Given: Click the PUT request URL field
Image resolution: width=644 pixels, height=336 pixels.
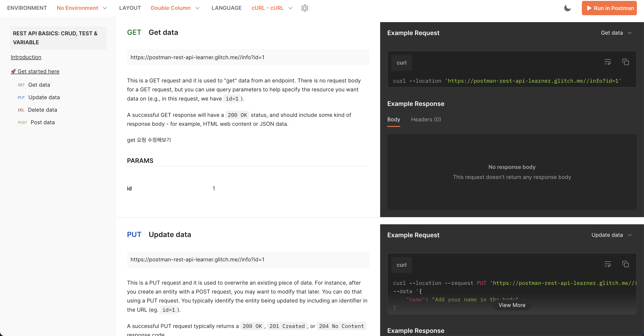Looking at the screenshot, I should point(248,259).
